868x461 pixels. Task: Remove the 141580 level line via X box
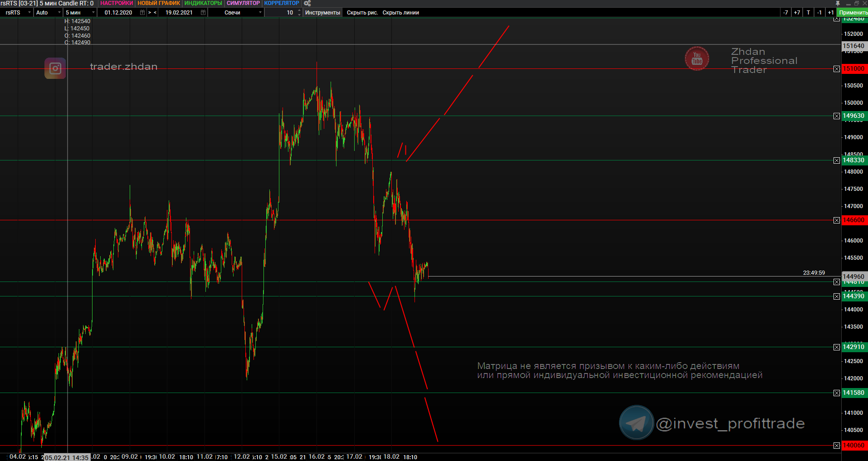(x=837, y=393)
